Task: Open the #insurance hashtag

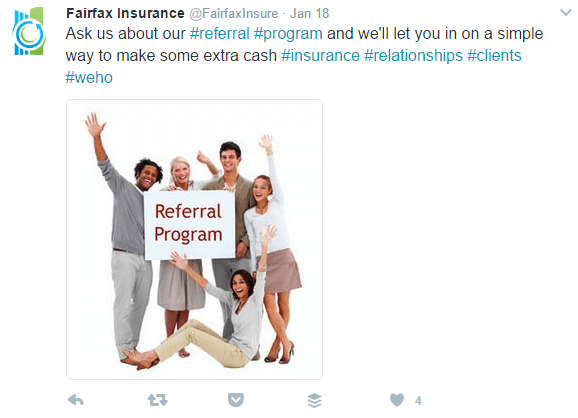Action: pyautogui.click(x=320, y=56)
